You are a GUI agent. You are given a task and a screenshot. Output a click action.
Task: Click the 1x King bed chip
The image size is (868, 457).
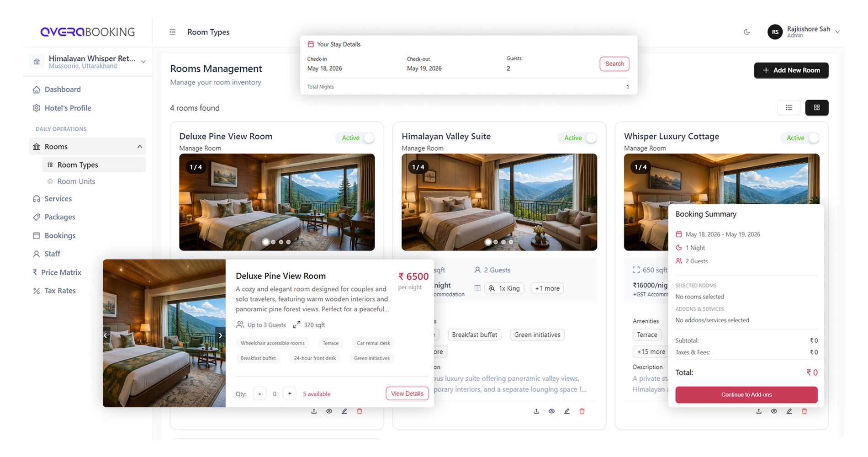pyautogui.click(x=504, y=289)
